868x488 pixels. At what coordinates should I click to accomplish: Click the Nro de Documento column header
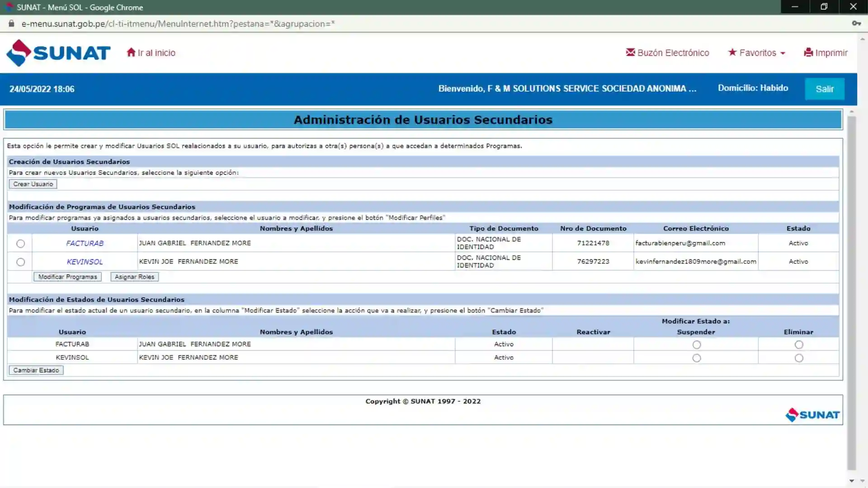point(593,229)
